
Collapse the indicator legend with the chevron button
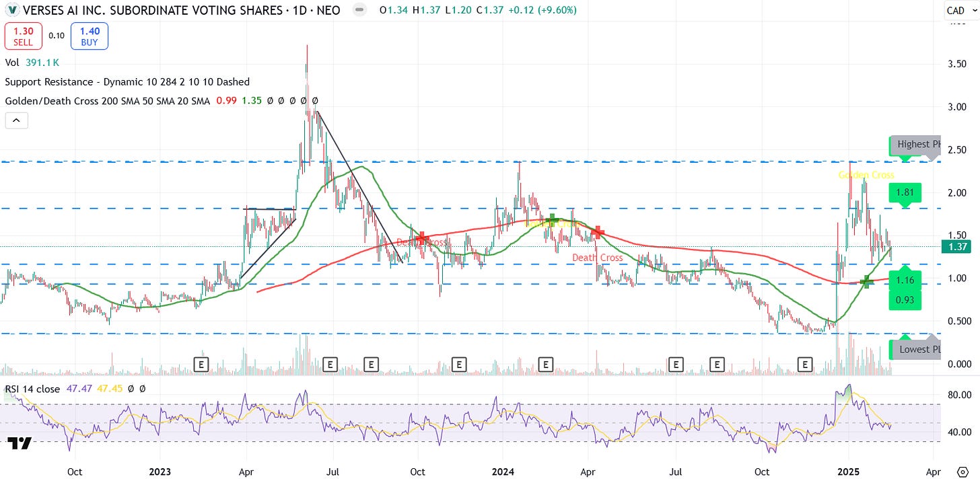point(16,121)
